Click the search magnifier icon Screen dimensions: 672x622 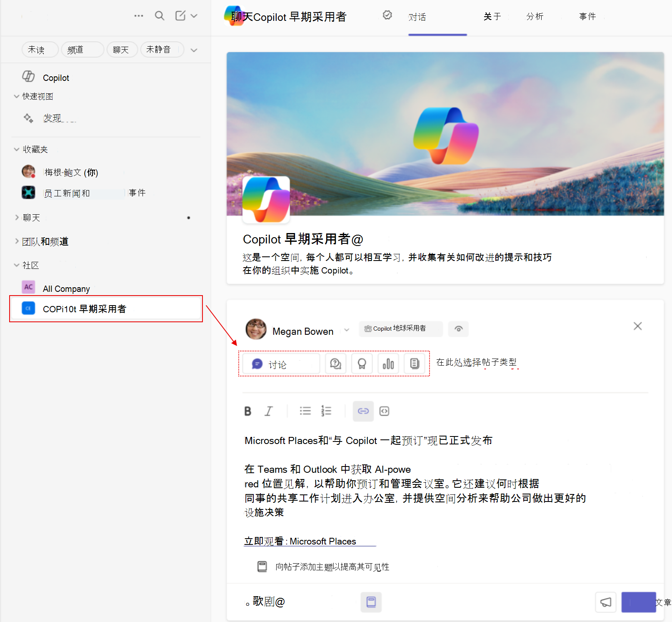pyautogui.click(x=160, y=16)
